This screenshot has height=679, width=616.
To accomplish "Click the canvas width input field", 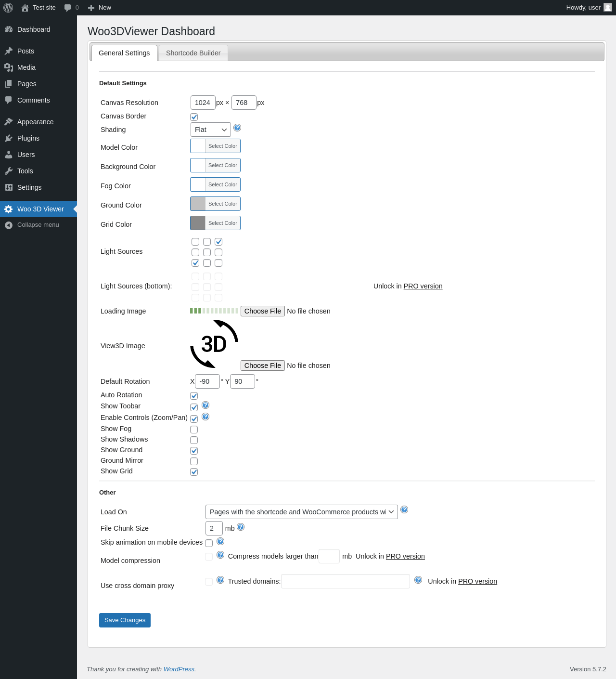I will point(203,103).
